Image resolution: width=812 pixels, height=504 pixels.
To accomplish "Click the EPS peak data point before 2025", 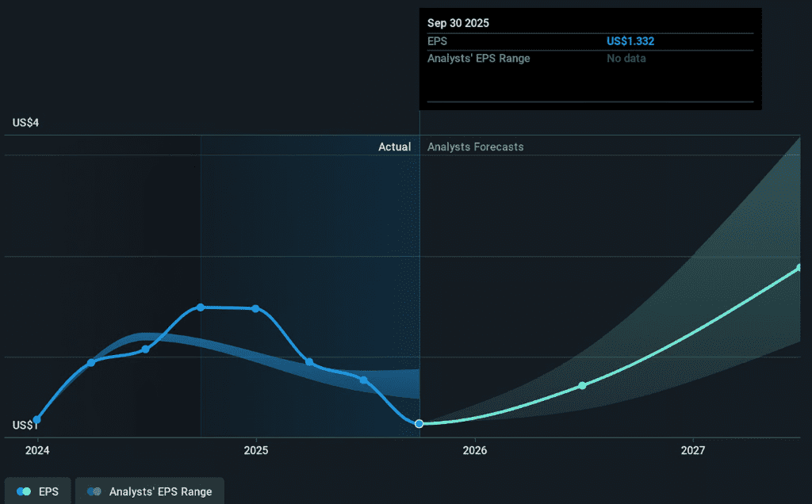I will click(x=201, y=307).
